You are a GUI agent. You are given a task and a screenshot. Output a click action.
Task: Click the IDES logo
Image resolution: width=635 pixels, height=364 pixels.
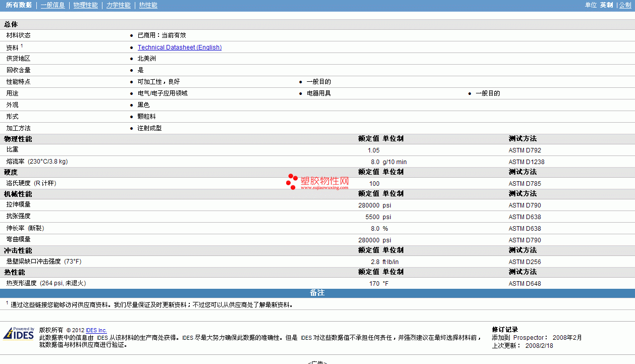19,334
